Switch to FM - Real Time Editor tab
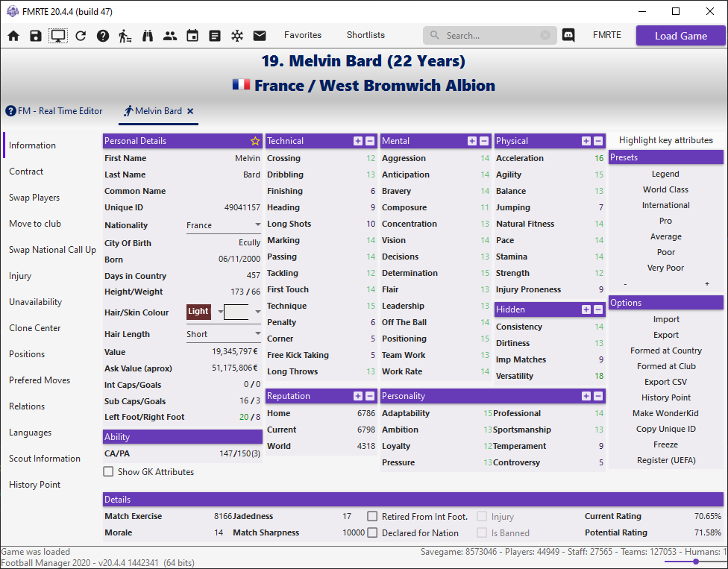Viewport: 728px width, 569px height. click(x=54, y=111)
